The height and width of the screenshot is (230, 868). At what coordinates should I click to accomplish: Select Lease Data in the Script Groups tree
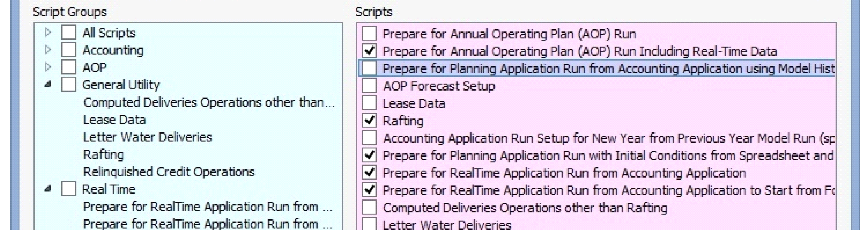point(114,120)
